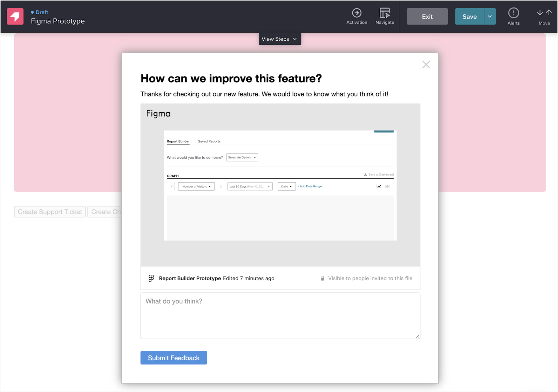Expand the View Steps dropdown
The width and height of the screenshot is (558, 392).
280,39
